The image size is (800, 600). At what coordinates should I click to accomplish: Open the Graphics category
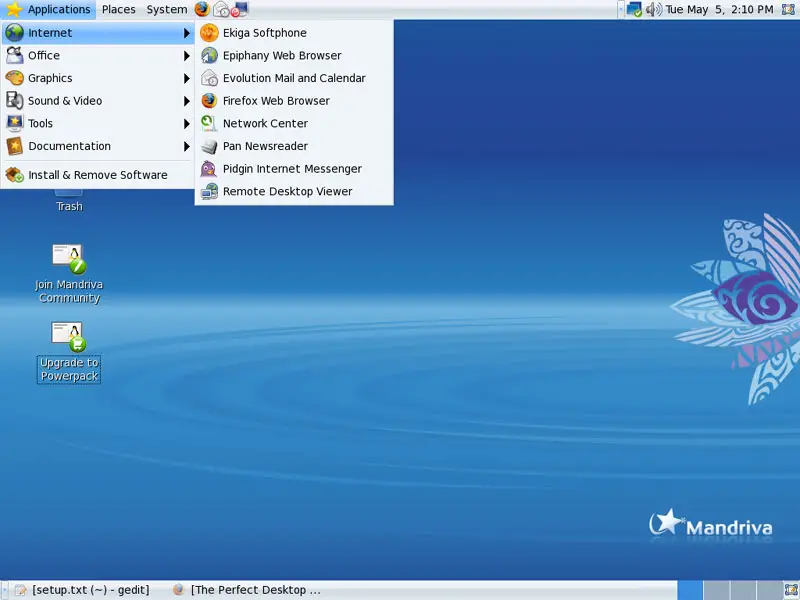[97, 78]
